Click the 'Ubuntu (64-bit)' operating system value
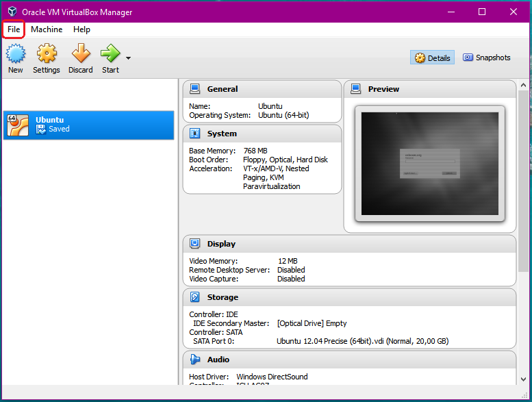532x402 pixels. 283,115
